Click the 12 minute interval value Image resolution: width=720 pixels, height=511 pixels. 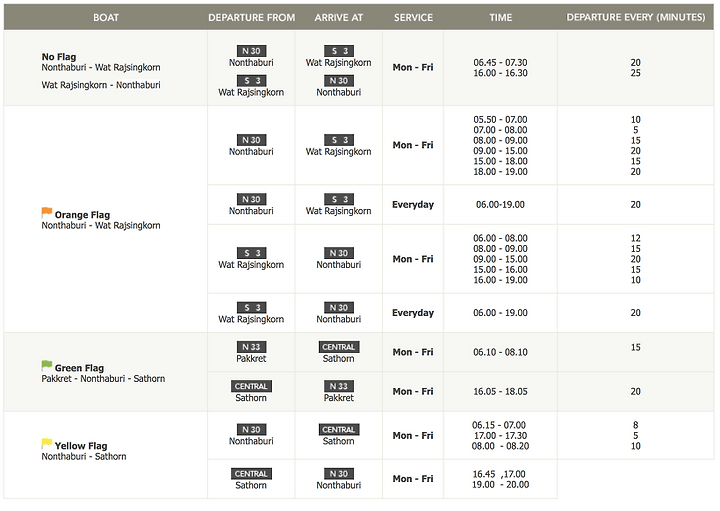[x=636, y=238]
